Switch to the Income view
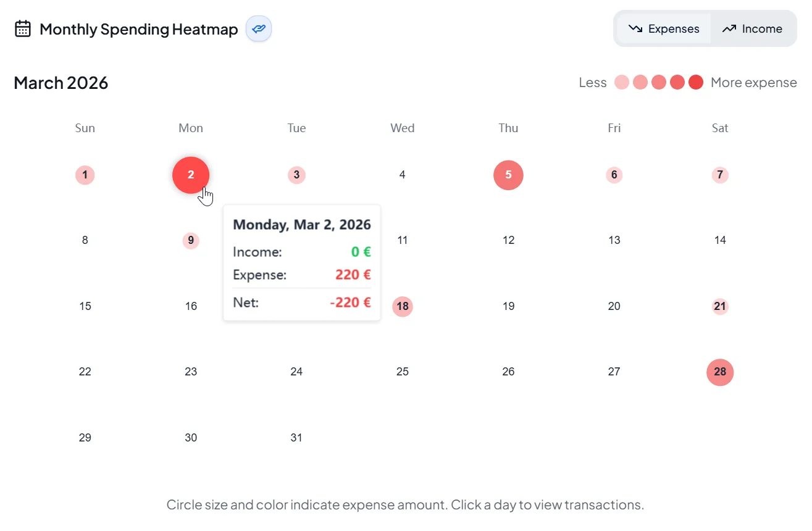 coord(752,28)
